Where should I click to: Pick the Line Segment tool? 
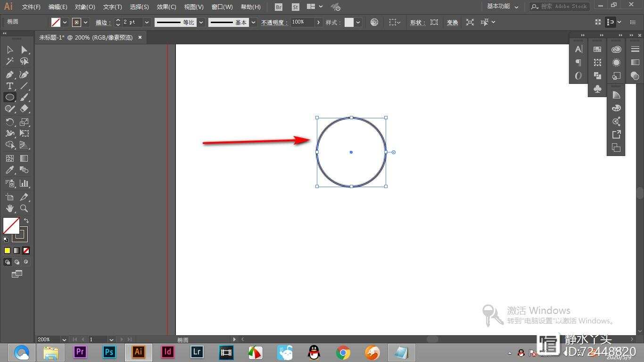coord(24,86)
